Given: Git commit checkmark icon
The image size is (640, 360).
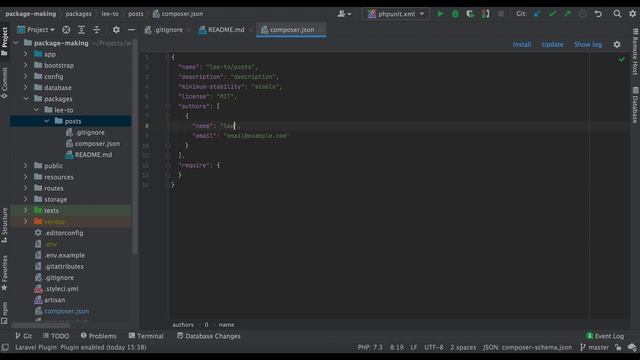Looking at the screenshot, I should point(552,14).
